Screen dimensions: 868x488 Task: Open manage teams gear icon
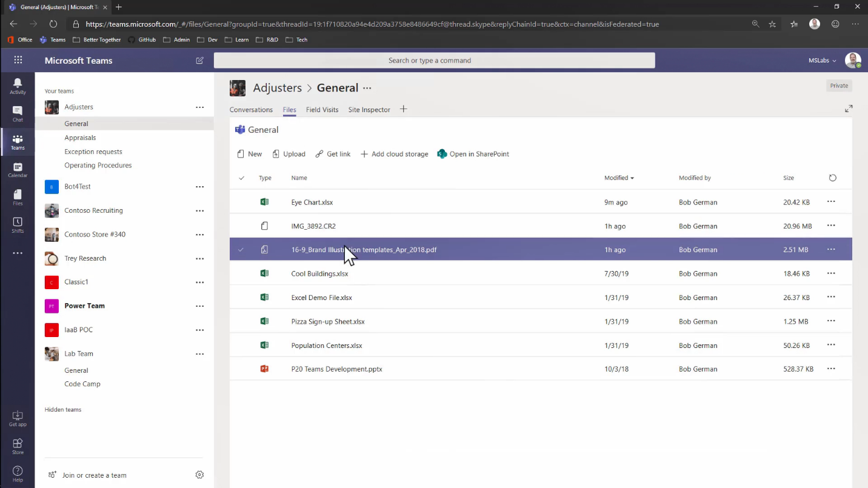click(199, 475)
